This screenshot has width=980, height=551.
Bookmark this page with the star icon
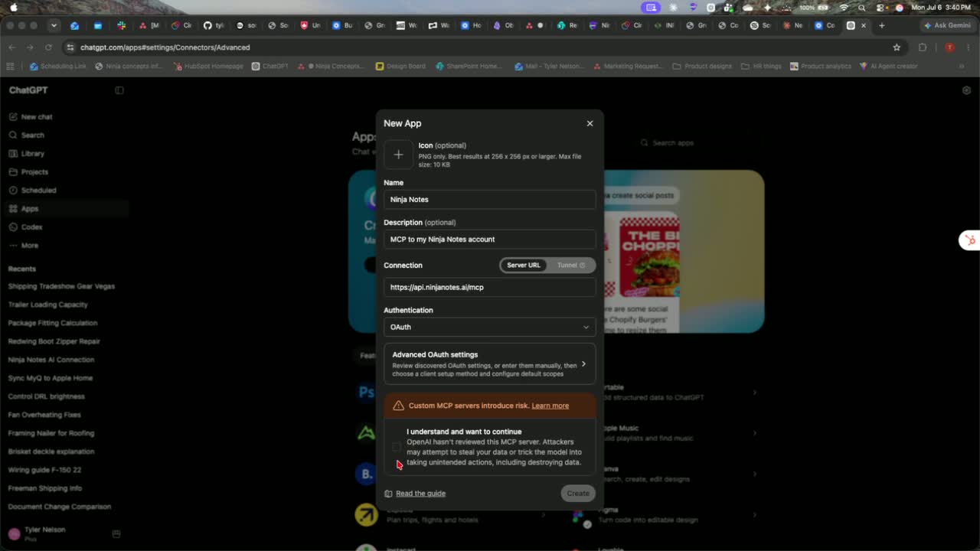897,47
